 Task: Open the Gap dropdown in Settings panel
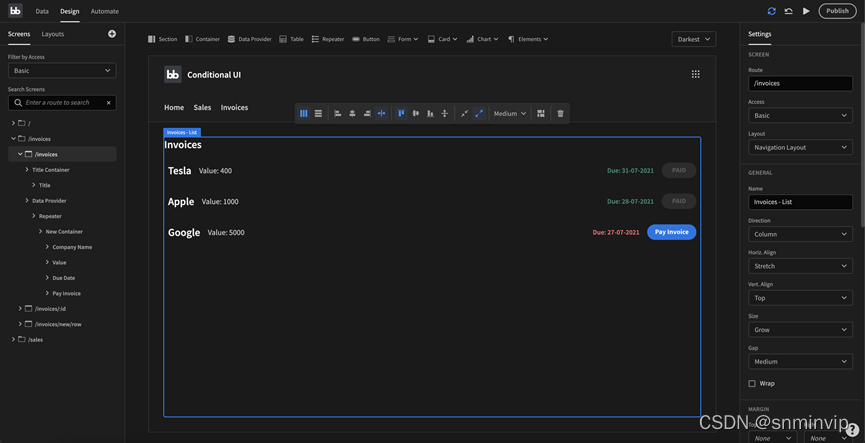(x=800, y=362)
